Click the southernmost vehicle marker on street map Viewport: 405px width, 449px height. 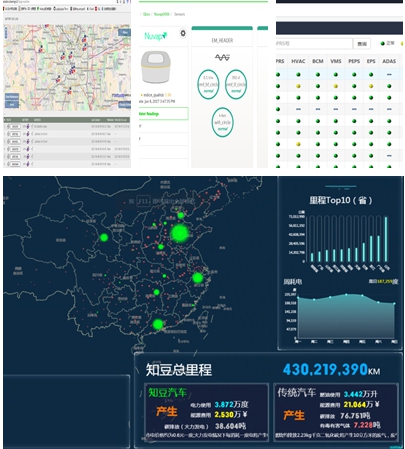69,90
